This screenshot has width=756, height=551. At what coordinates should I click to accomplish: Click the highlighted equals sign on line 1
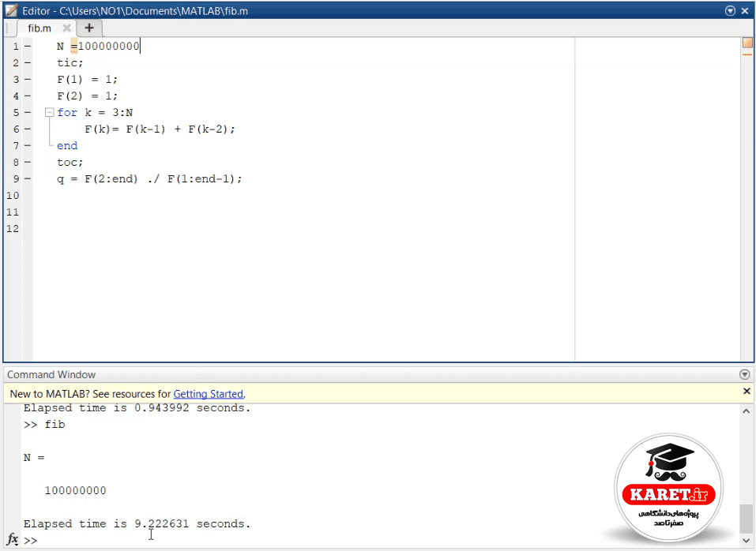coord(73,47)
